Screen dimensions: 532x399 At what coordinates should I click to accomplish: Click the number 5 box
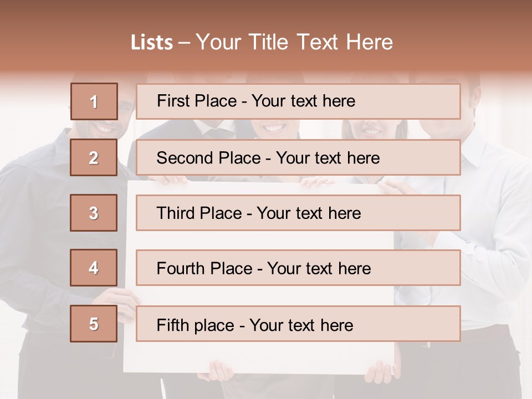pos(94,324)
